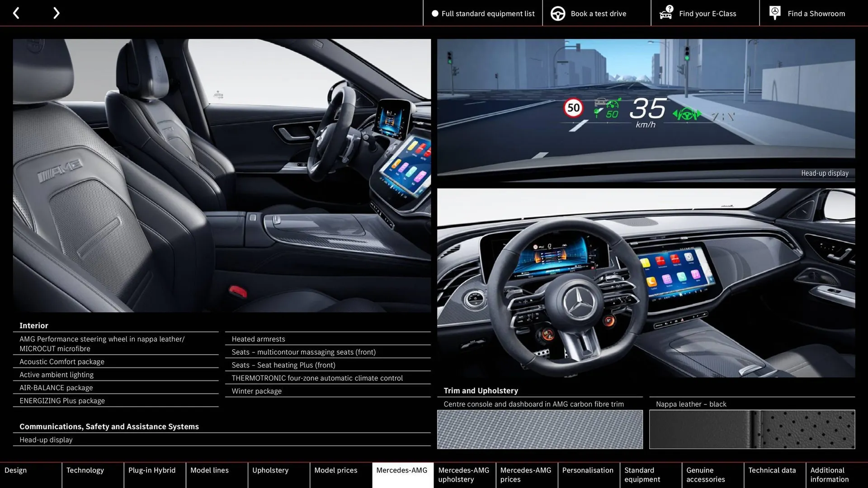
Task: Click the Book a test drive steering wheel icon
Action: click(558, 13)
